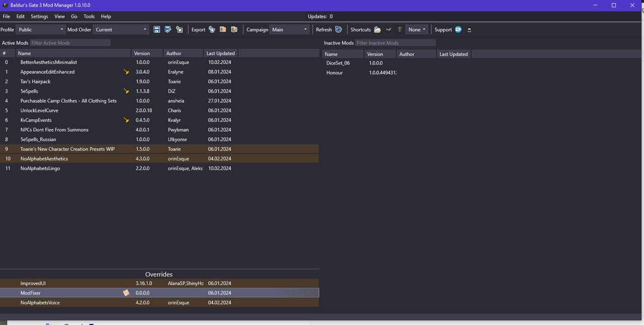
Task: Open the Go menu
Action: [74, 17]
